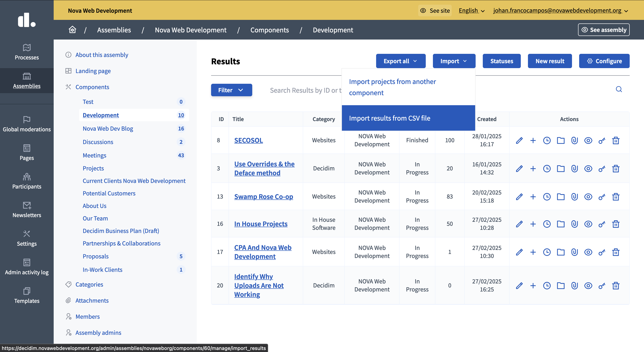
Task: Click the Search Results by ID field
Action: (x=305, y=90)
